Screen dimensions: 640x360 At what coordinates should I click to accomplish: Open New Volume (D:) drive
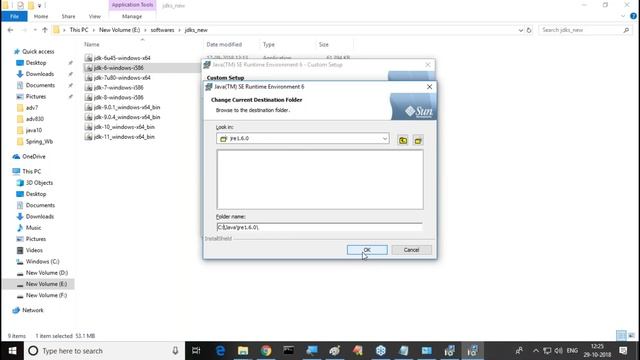pyautogui.click(x=47, y=273)
